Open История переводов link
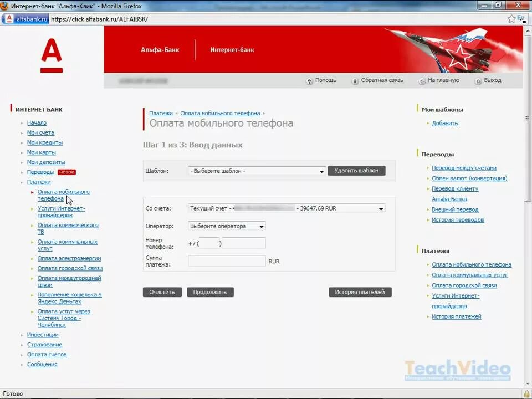This screenshot has height=399, width=532. point(458,220)
